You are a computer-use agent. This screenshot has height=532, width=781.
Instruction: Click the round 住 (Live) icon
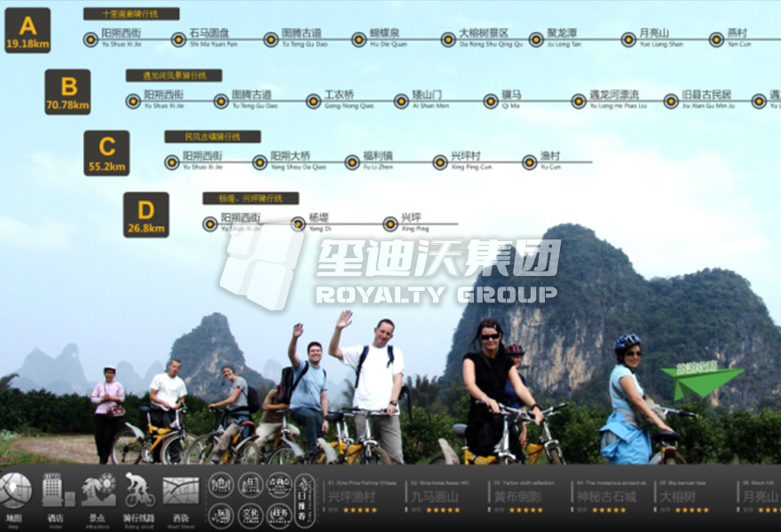[x=250, y=484]
